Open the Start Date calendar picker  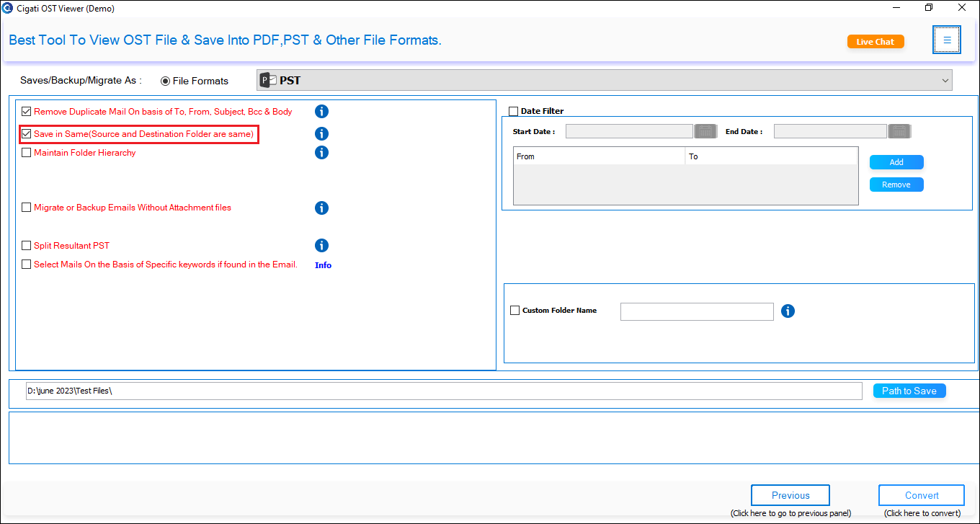(x=705, y=131)
